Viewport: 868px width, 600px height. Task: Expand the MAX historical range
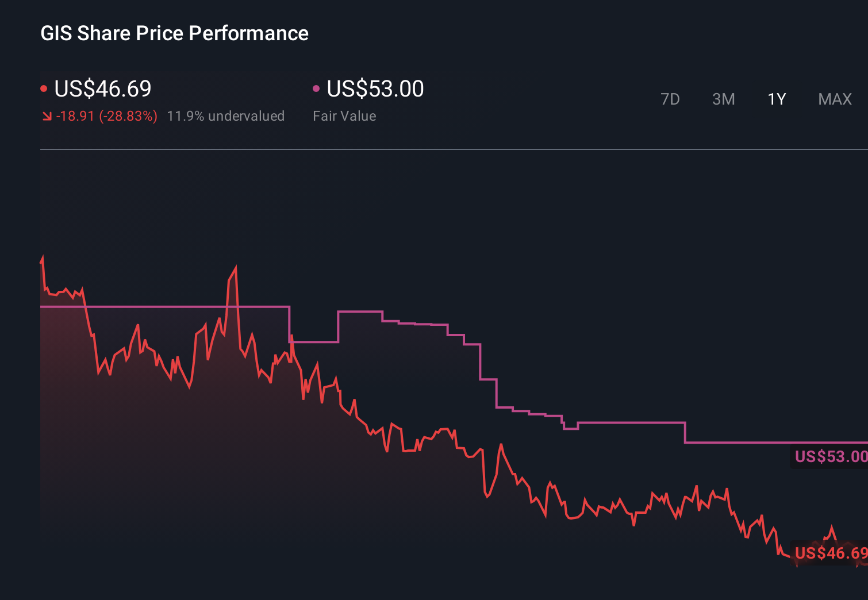[x=834, y=99]
